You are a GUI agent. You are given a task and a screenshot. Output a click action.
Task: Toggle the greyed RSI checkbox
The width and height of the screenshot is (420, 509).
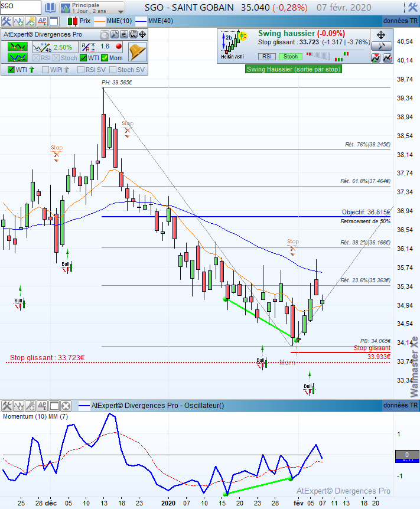(x=36, y=58)
